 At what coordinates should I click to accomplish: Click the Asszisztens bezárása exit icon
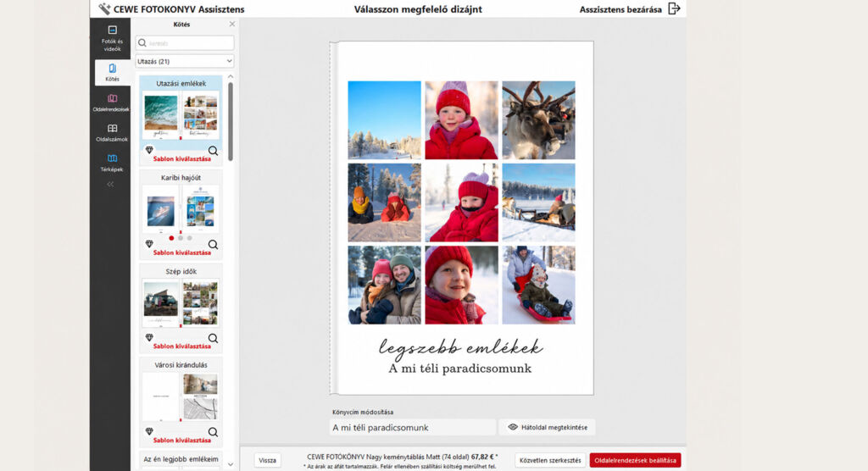click(x=674, y=8)
